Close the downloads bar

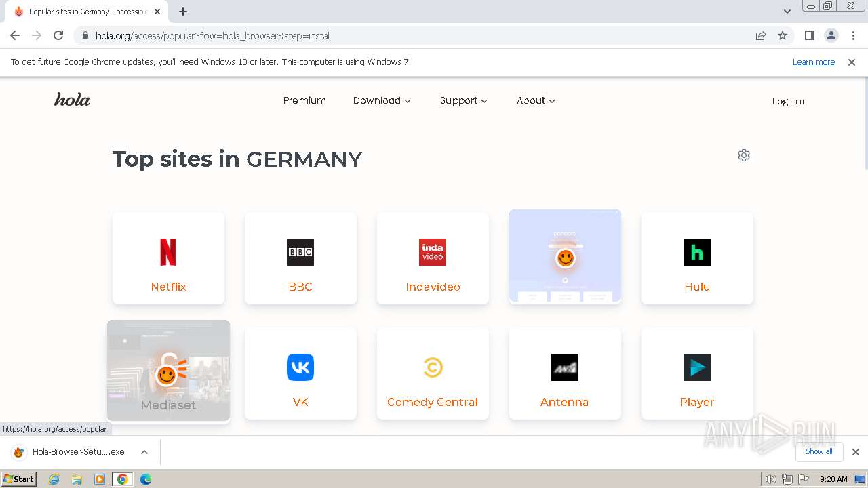pyautogui.click(x=856, y=452)
